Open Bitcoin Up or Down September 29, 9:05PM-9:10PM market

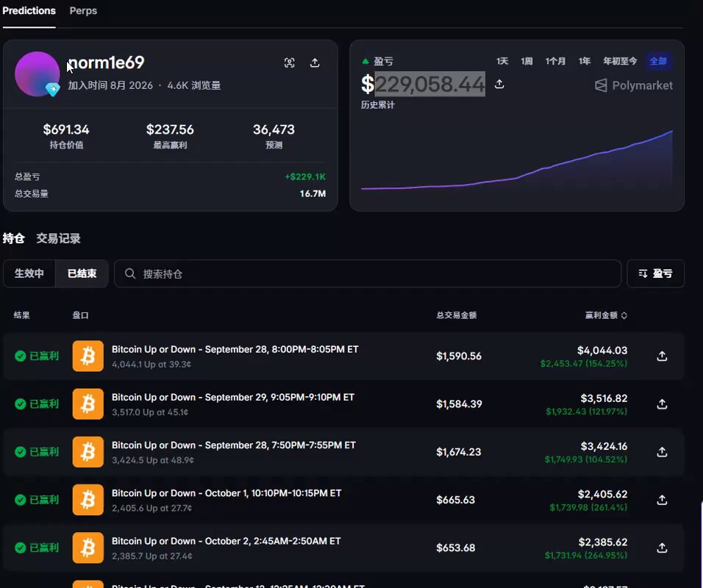232,398
